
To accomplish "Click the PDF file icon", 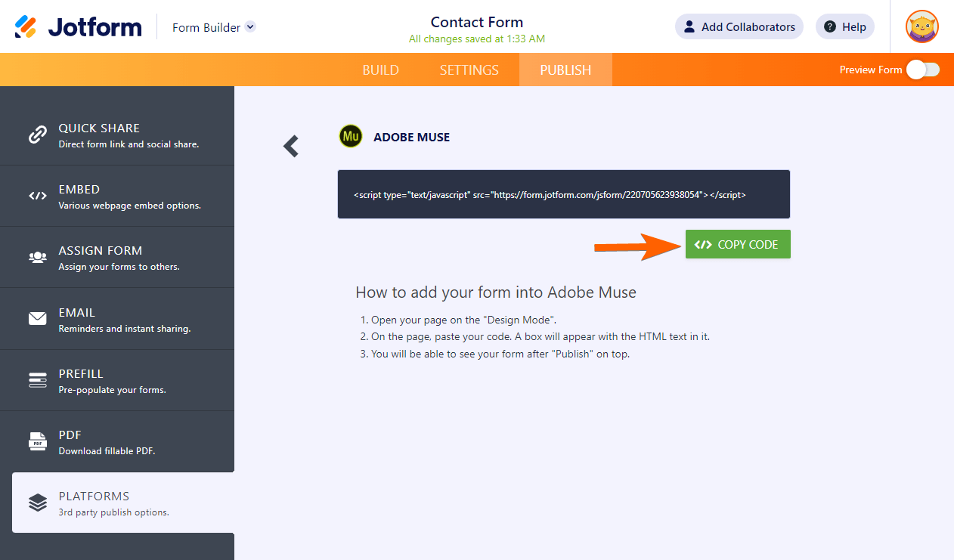I will pos(38,441).
